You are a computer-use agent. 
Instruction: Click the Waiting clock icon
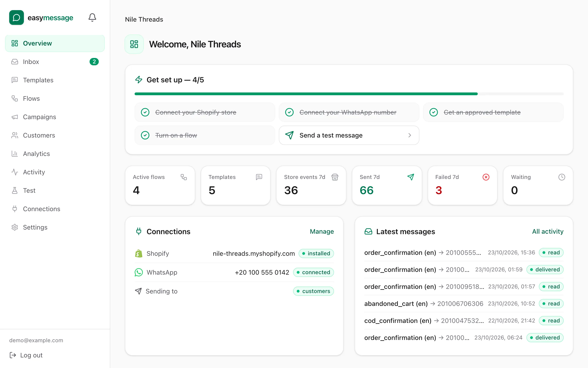click(562, 177)
